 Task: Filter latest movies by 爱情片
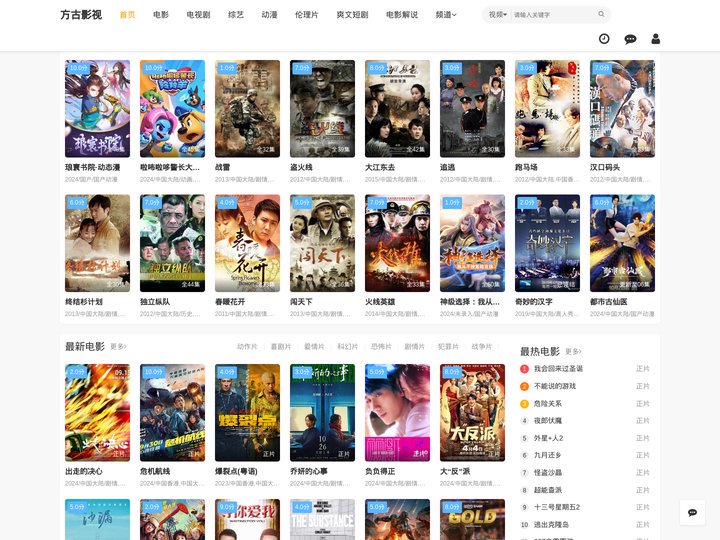pyautogui.click(x=314, y=347)
